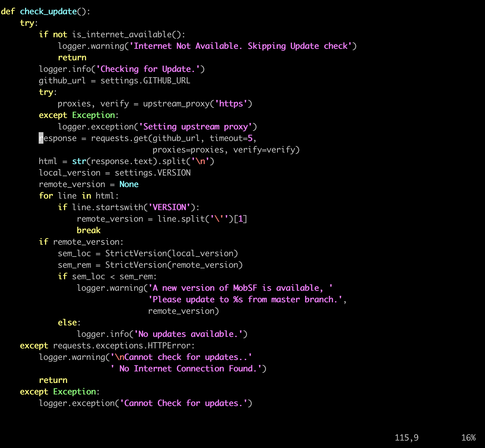Screen dimensions: 485x448
Task: Click the check_update function name
Action: click(x=48, y=12)
